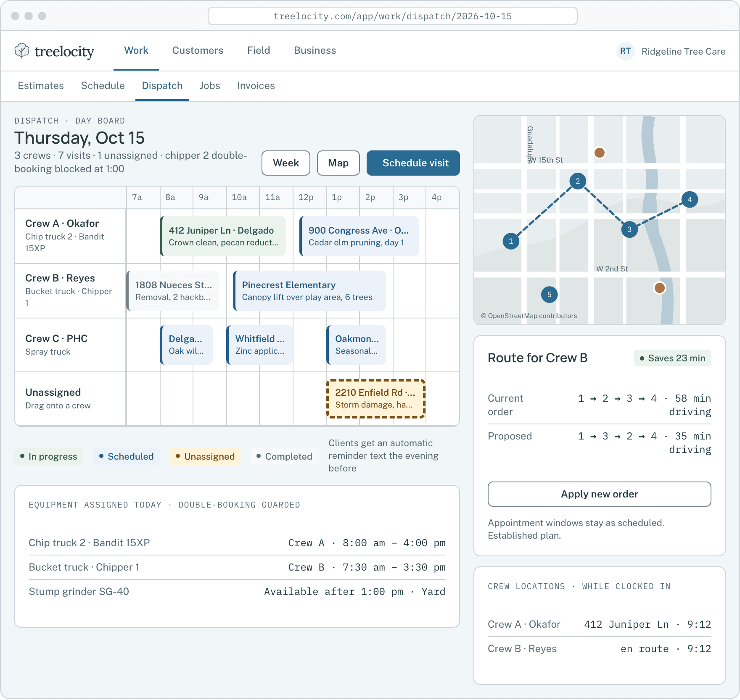Click the Saves 23 min badge
The image size is (740, 700).
(673, 358)
